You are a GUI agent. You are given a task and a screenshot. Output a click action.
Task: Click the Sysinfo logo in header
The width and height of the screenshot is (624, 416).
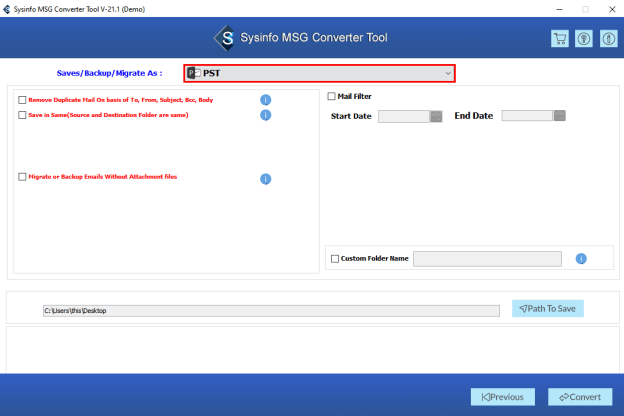tap(225, 38)
